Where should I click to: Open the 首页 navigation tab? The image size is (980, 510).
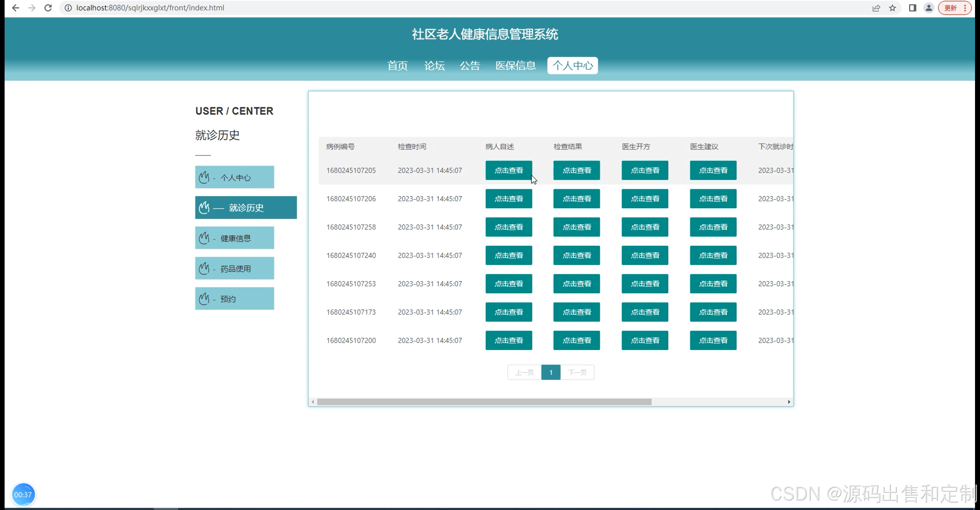[397, 65]
